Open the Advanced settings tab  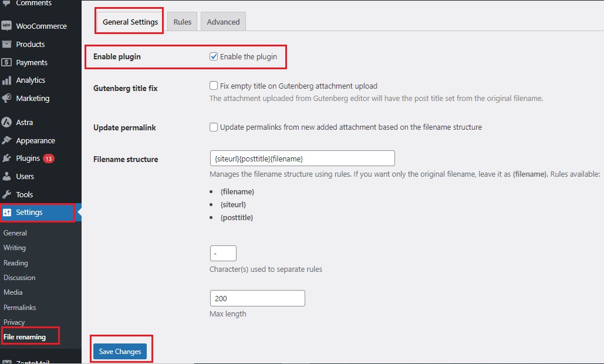[223, 21]
